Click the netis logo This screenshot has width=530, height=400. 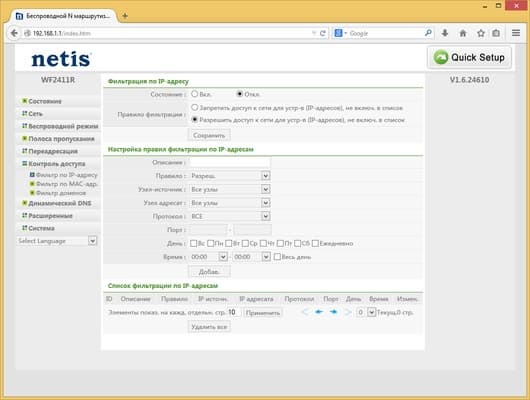tap(61, 59)
